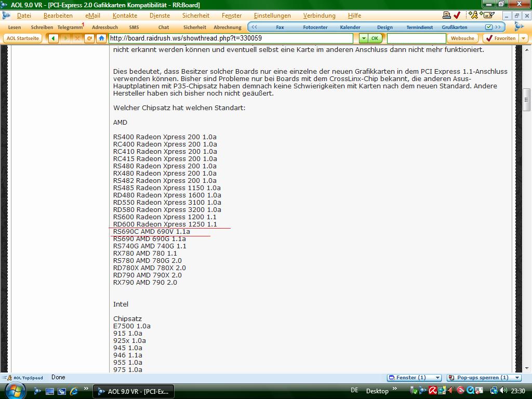Click the green OK go button
The height and width of the screenshot is (399, 532).
[375, 38]
